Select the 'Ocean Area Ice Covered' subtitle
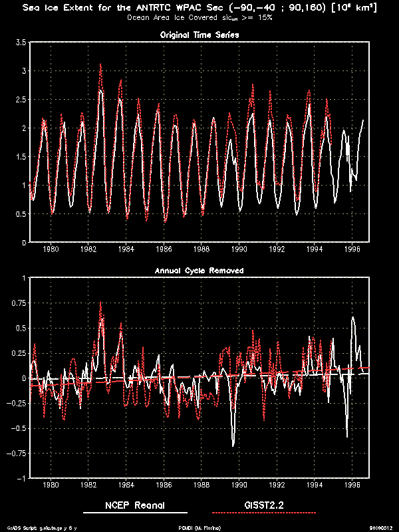399x532 pixels. click(x=199, y=18)
